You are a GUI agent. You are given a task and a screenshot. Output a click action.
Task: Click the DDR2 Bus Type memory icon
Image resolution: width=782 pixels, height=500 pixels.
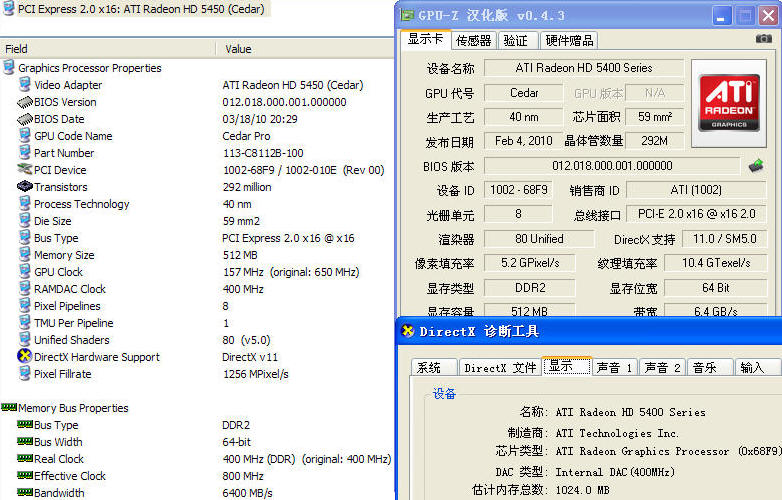pos(25,425)
